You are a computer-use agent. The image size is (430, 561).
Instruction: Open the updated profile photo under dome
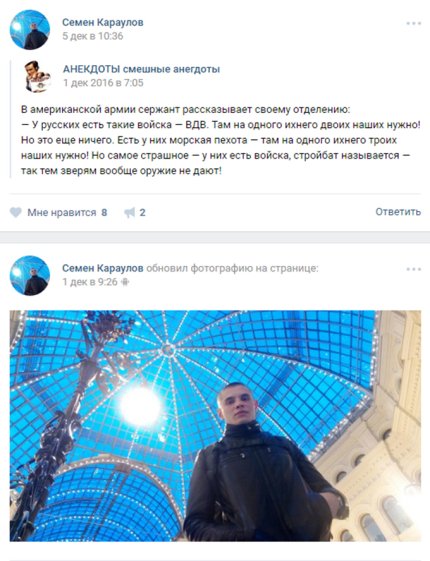(215, 426)
